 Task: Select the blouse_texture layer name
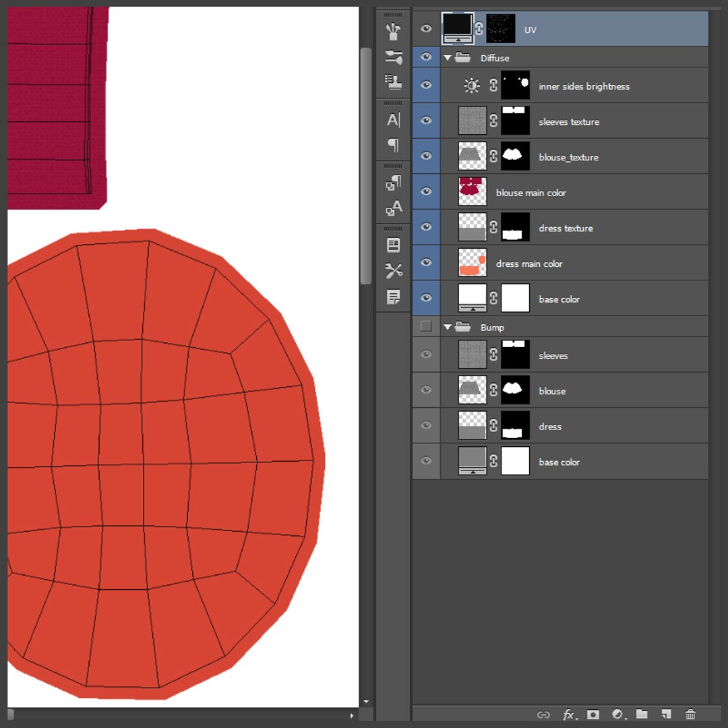click(568, 157)
